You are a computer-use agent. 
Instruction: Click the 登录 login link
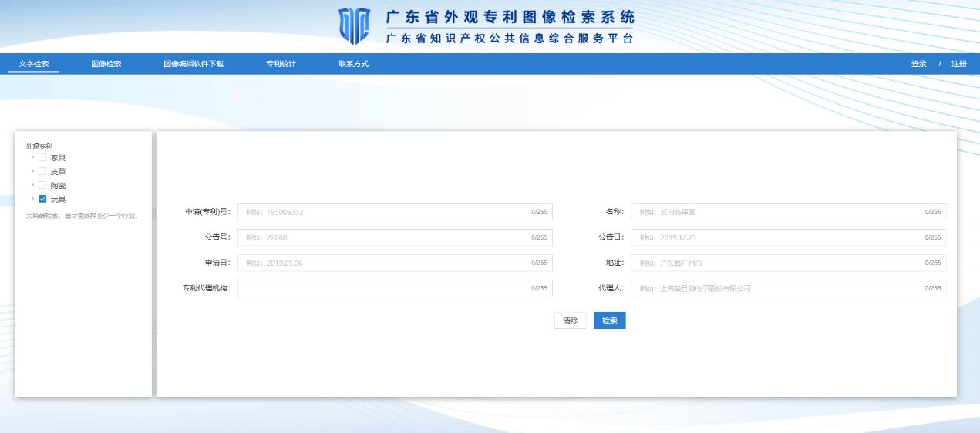[x=918, y=64]
